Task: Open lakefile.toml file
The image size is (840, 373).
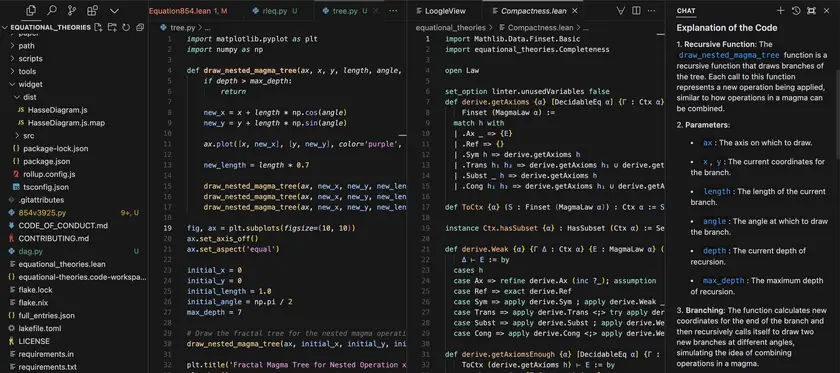Action: click(x=74, y=329)
